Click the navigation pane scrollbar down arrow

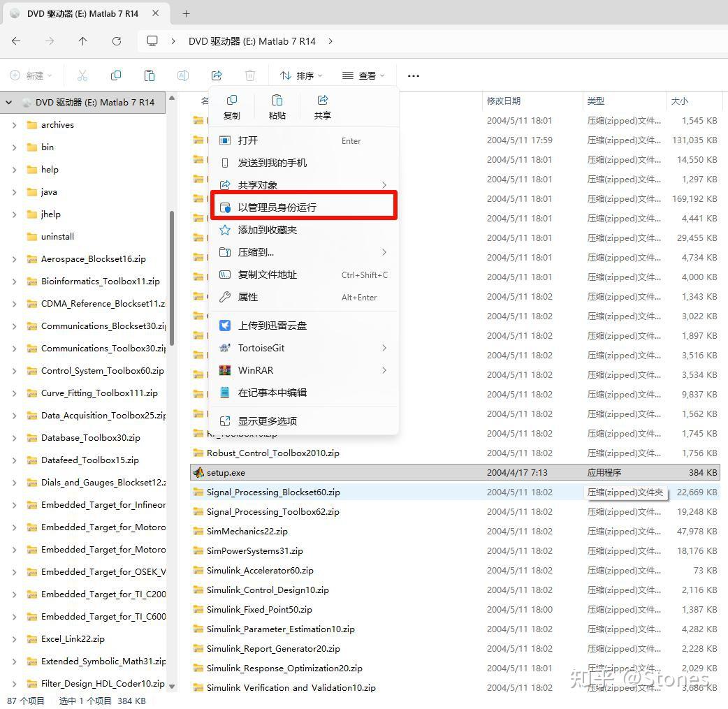173,686
